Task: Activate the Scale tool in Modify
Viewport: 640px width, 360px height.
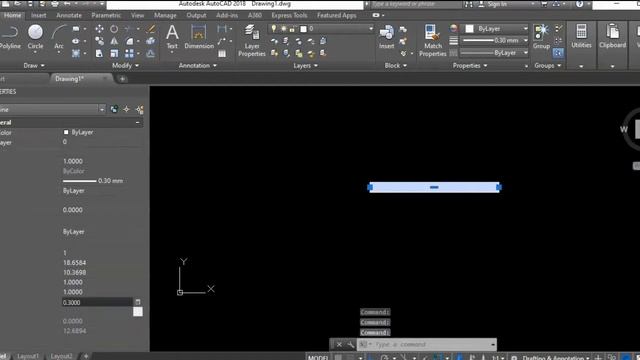Action: click(114, 53)
